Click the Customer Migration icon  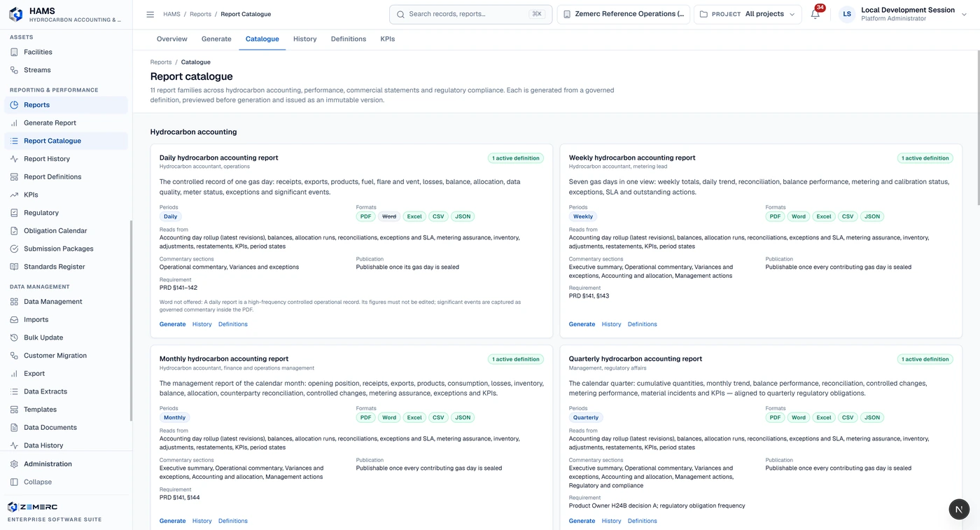14,356
